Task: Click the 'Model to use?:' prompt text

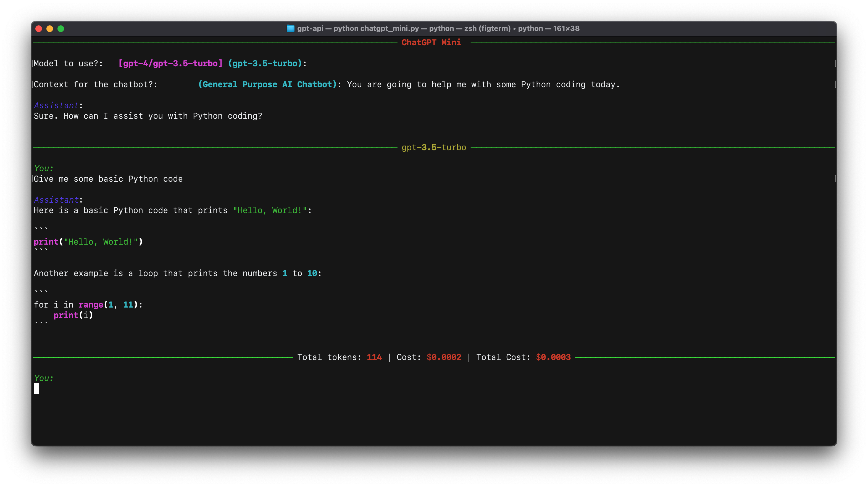Action: pyautogui.click(x=69, y=63)
